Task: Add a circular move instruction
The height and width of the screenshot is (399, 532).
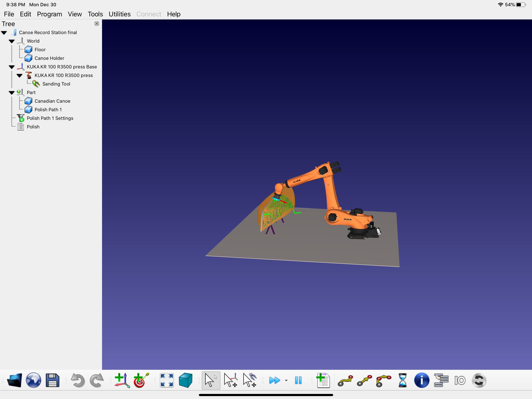Action: [384, 381]
